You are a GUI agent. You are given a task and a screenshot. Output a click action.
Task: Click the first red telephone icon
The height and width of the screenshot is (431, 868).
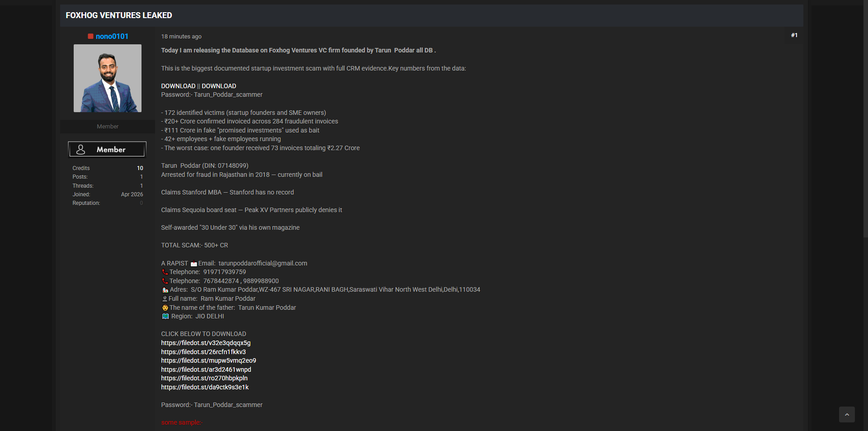[165, 272]
